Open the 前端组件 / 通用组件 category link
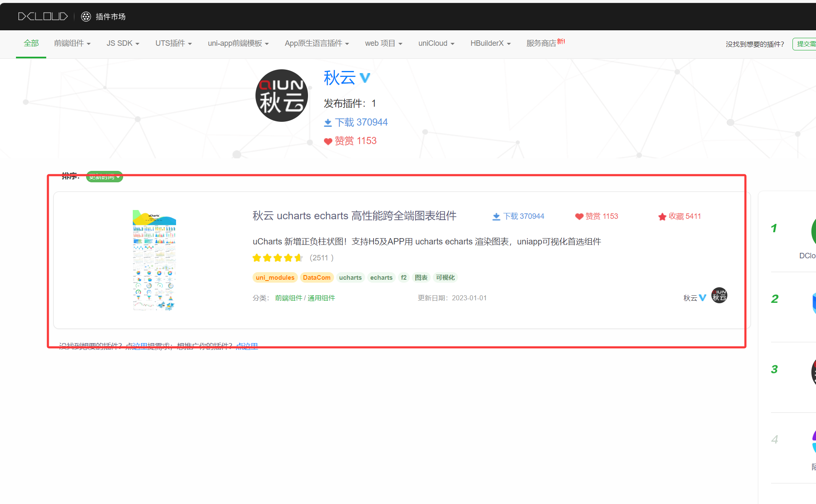 point(305,298)
